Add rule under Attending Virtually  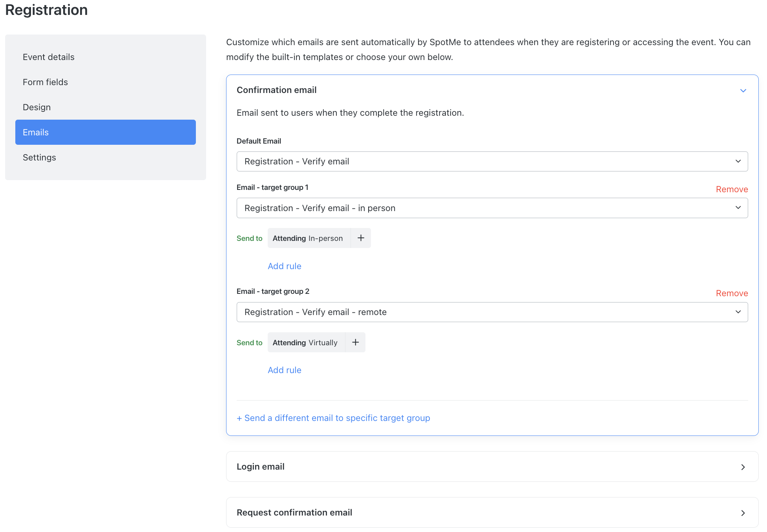pos(285,370)
